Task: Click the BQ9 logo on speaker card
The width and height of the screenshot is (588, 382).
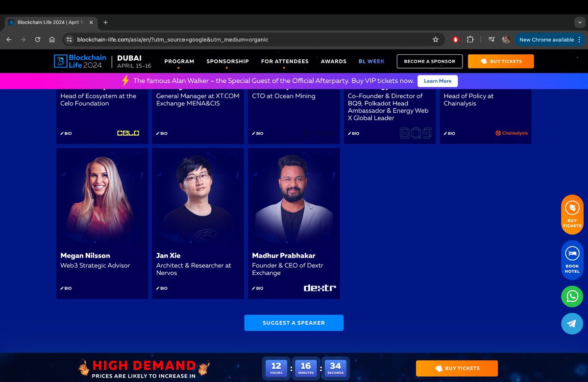Action: [x=416, y=133]
